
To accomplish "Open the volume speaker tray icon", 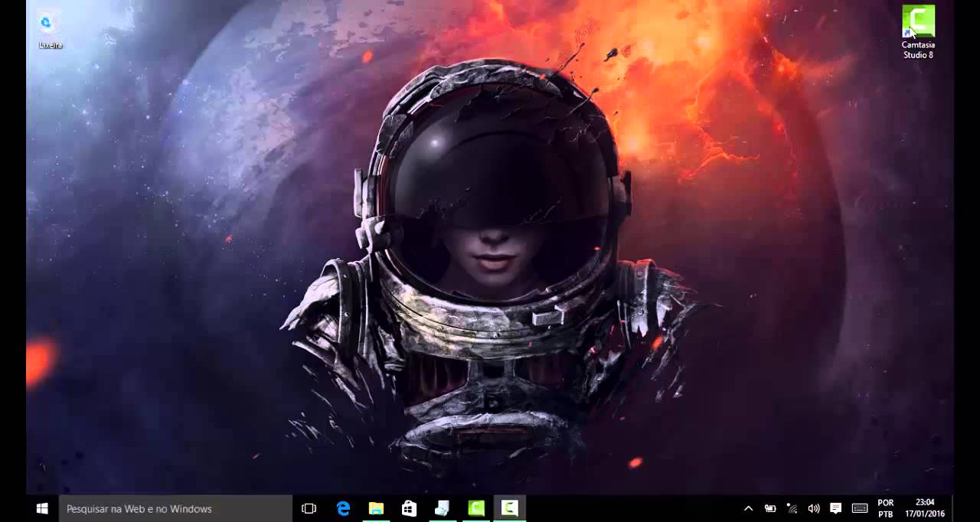I will 814,508.
